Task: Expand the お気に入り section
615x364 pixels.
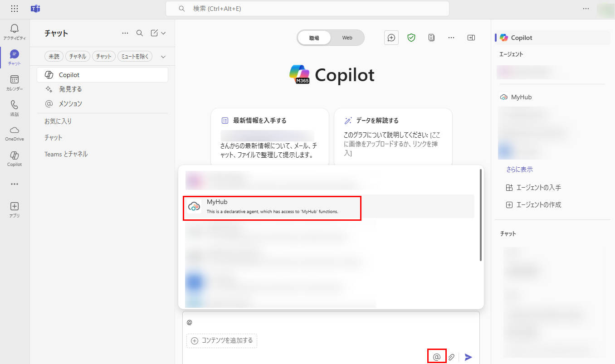Action: 58,121
